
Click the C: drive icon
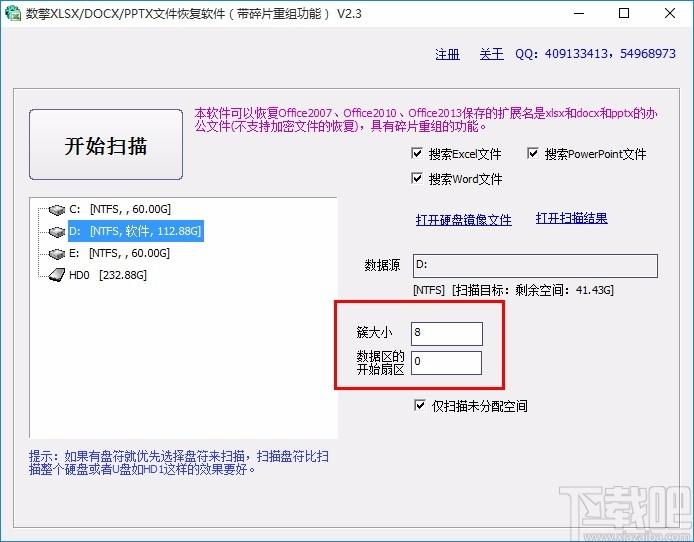[57, 209]
